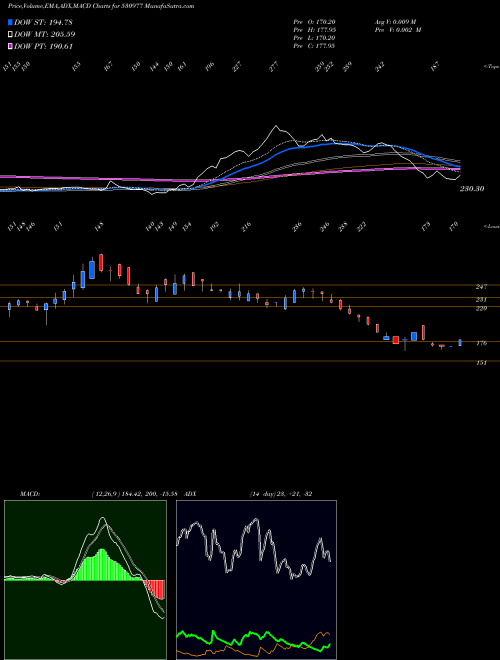Click the 242 top value label

click(x=380, y=67)
